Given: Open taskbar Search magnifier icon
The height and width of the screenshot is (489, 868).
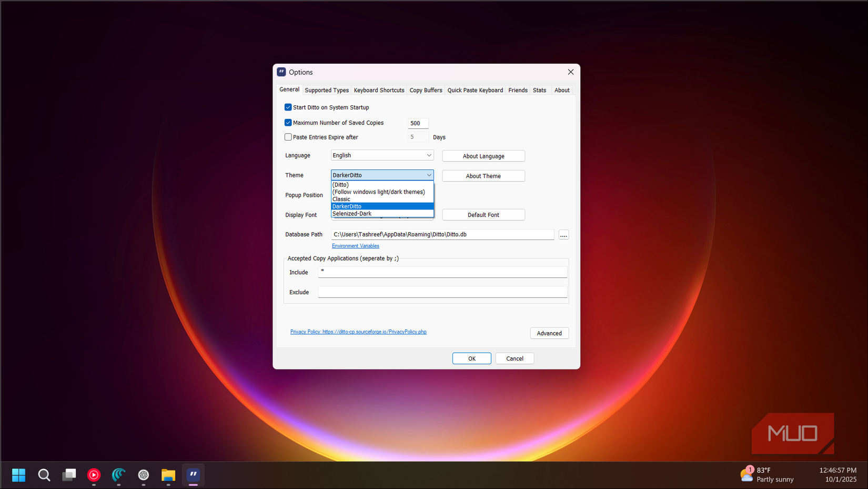Looking at the screenshot, I should click(x=44, y=475).
